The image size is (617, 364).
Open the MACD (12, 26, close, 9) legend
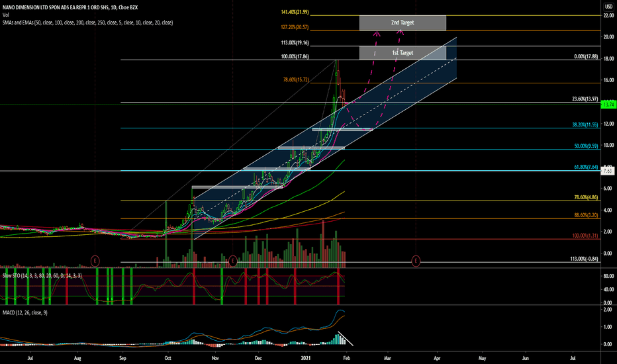click(24, 313)
